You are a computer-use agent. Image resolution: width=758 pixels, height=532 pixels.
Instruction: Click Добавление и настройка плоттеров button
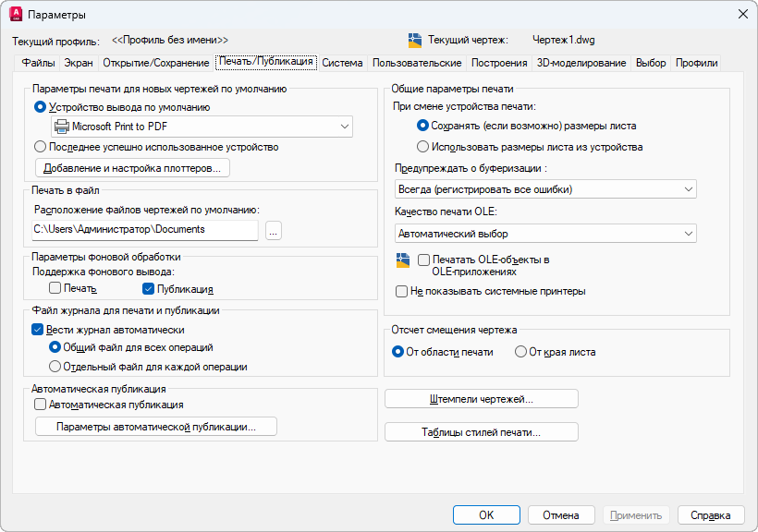[132, 168]
